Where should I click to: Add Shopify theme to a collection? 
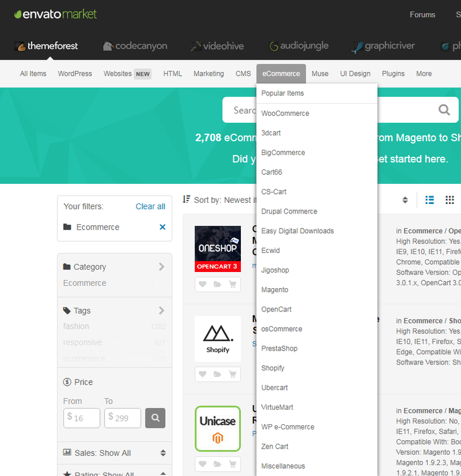click(x=218, y=374)
